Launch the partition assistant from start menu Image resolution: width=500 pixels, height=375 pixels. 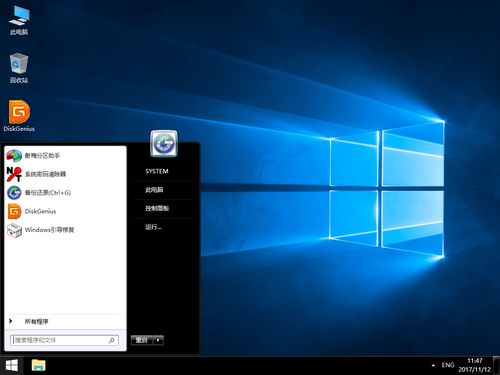[x=65, y=155]
